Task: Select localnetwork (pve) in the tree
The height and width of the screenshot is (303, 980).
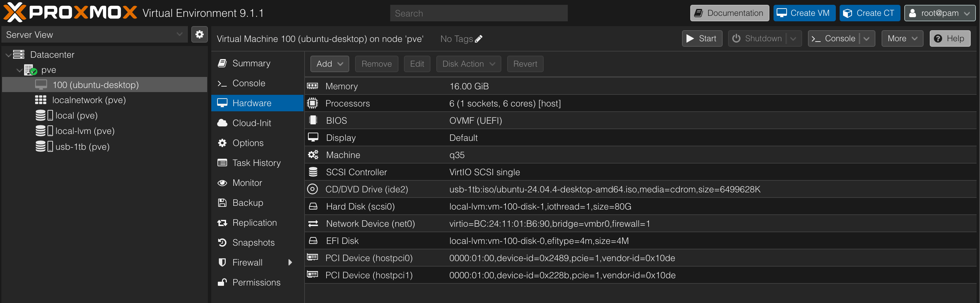Action: pos(104,100)
